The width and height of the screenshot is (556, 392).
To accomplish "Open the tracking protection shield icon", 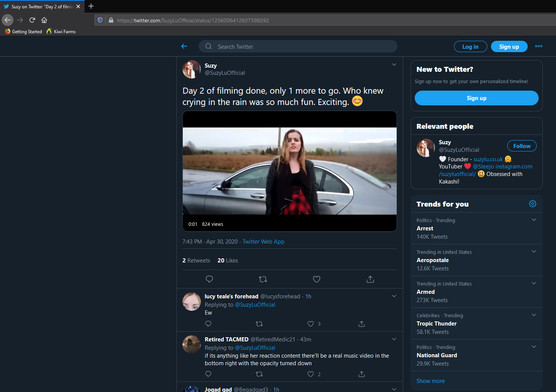I will tap(100, 20).
